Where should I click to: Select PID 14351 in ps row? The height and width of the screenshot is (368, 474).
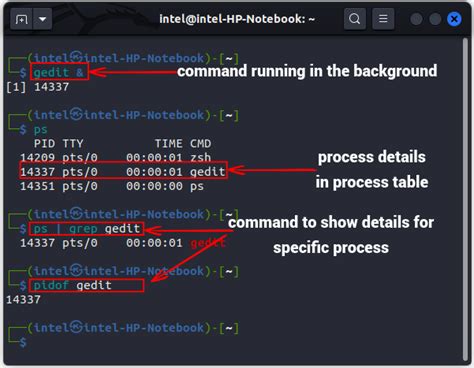pos(37,186)
